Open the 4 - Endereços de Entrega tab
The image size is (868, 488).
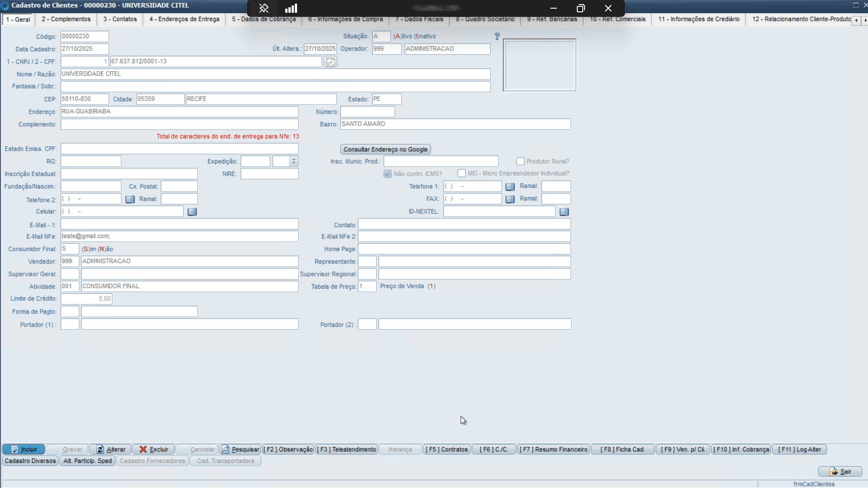(184, 19)
